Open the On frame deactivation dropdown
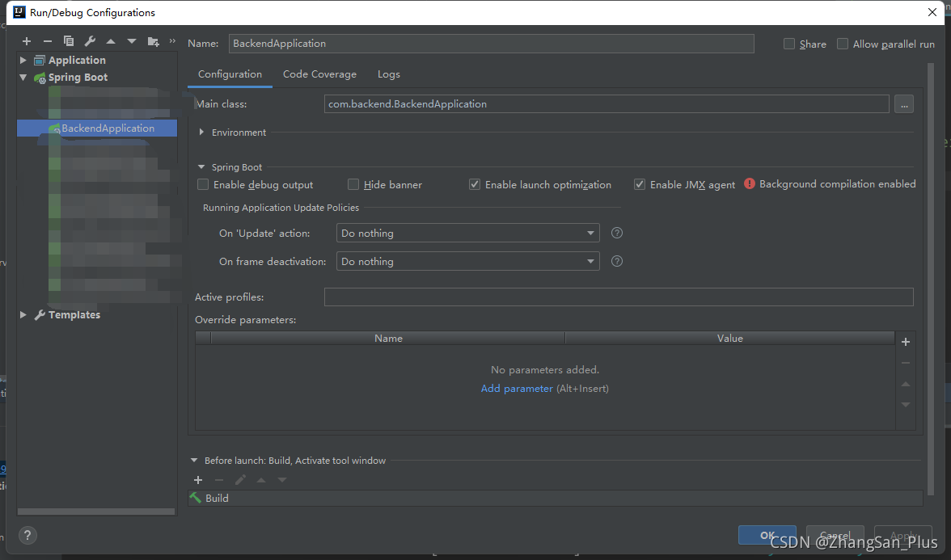The height and width of the screenshot is (560, 951). 467,261
